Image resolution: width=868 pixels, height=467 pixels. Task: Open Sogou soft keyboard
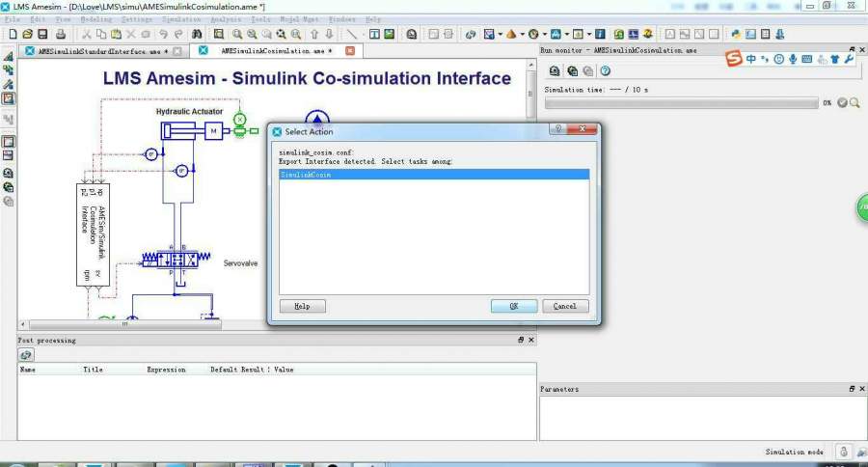click(x=806, y=59)
